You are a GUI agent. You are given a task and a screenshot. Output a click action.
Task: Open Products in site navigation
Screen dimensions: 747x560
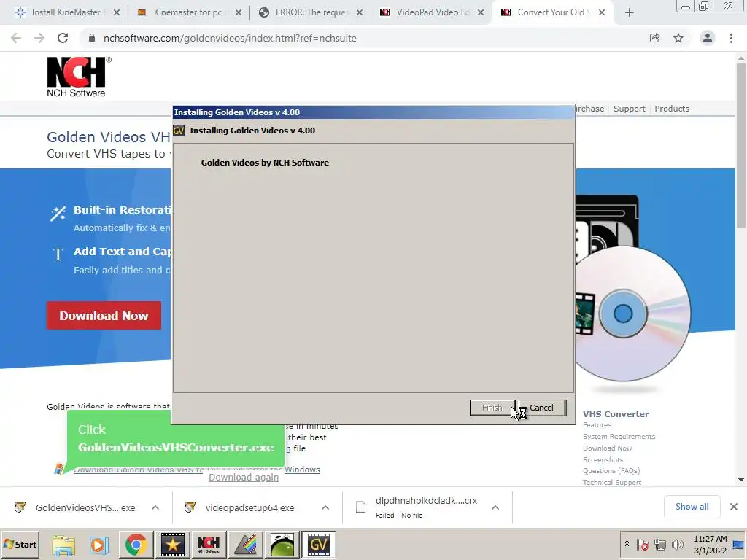coord(672,109)
